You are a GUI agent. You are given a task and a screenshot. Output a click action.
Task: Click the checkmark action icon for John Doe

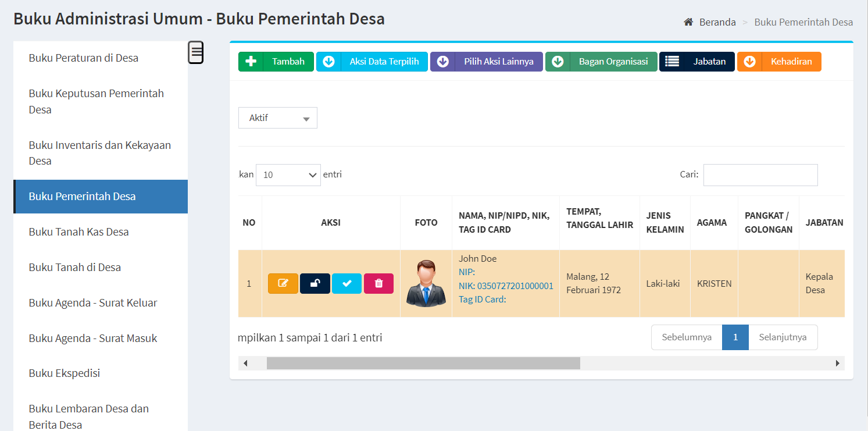point(347,283)
